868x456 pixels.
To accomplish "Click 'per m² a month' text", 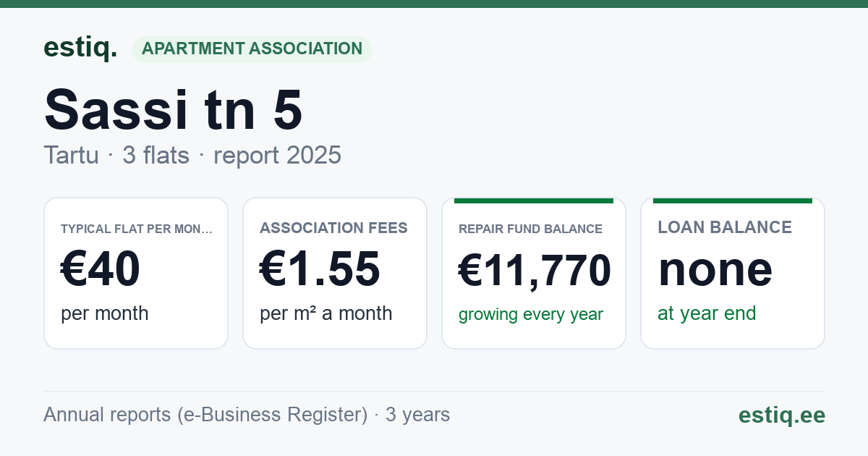I will click(326, 313).
